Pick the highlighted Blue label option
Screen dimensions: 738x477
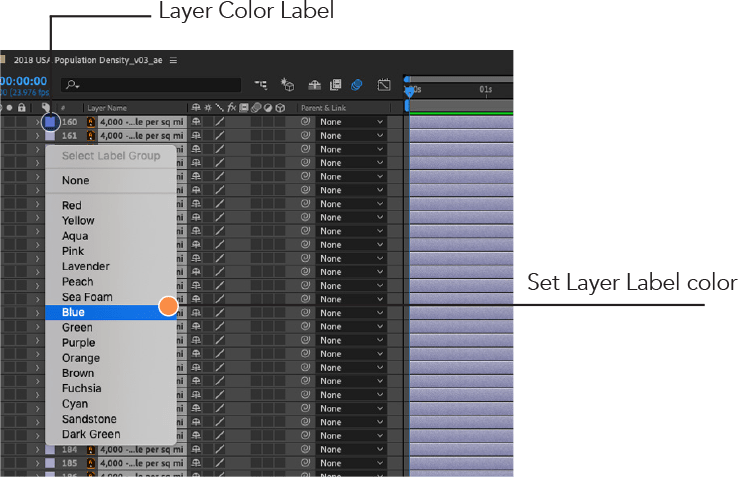pyautogui.click(x=111, y=312)
